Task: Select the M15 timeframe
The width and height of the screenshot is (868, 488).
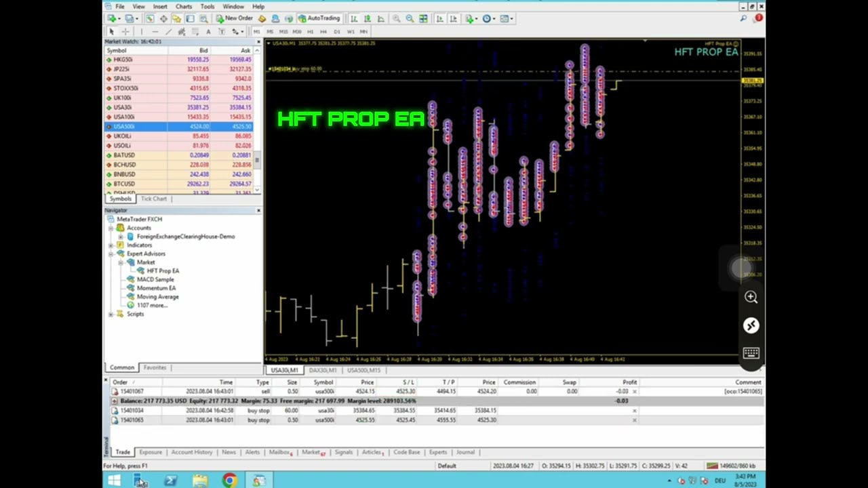Action: [x=283, y=32]
